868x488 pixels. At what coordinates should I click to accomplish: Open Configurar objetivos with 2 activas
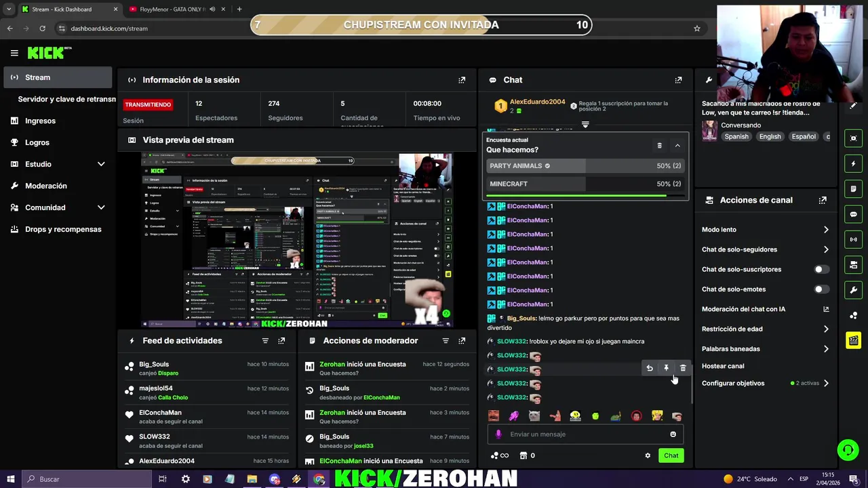click(765, 383)
